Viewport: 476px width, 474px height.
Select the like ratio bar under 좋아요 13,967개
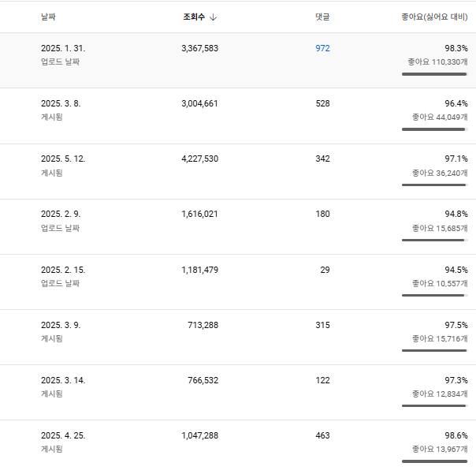[x=433, y=461]
